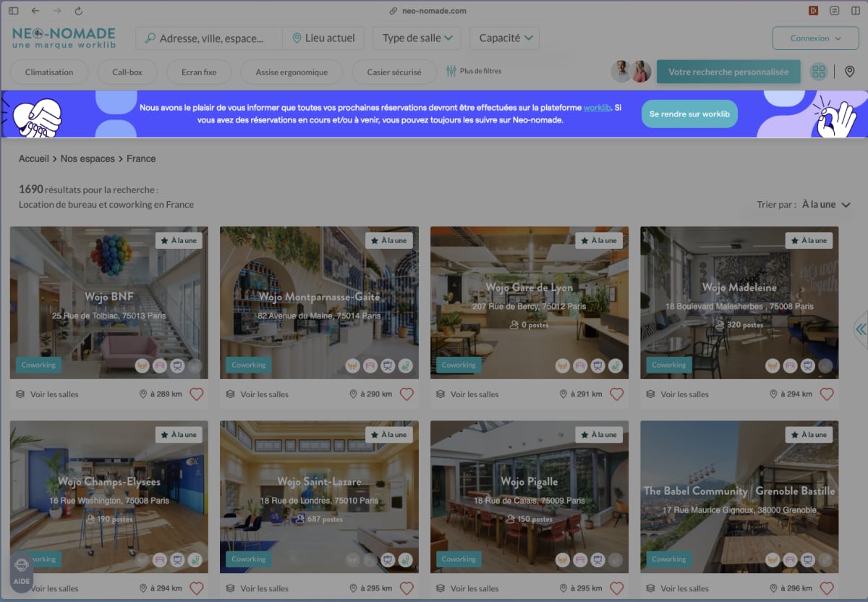
Task: Click Votre recherche personnalisée button
Action: (728, 72)
